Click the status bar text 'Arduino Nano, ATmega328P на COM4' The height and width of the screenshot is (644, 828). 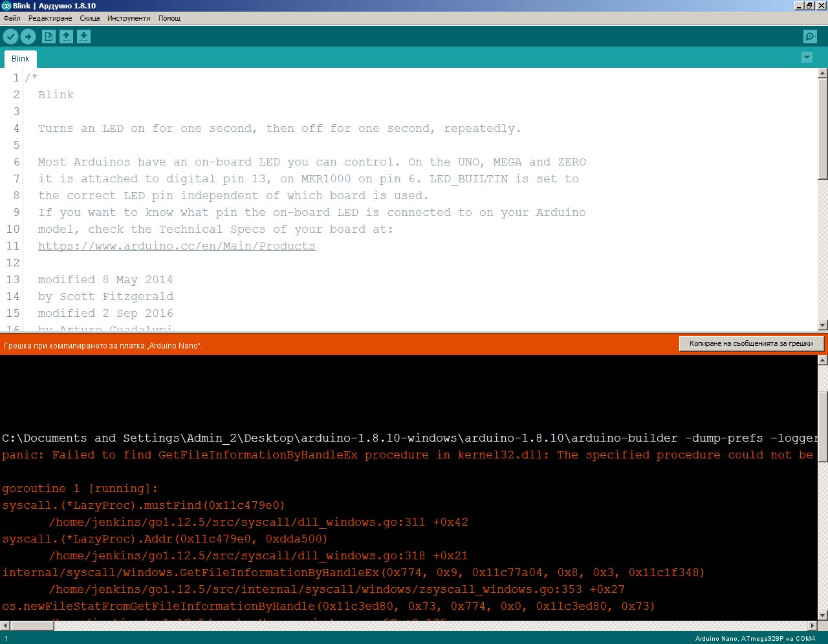pos(755,638)
